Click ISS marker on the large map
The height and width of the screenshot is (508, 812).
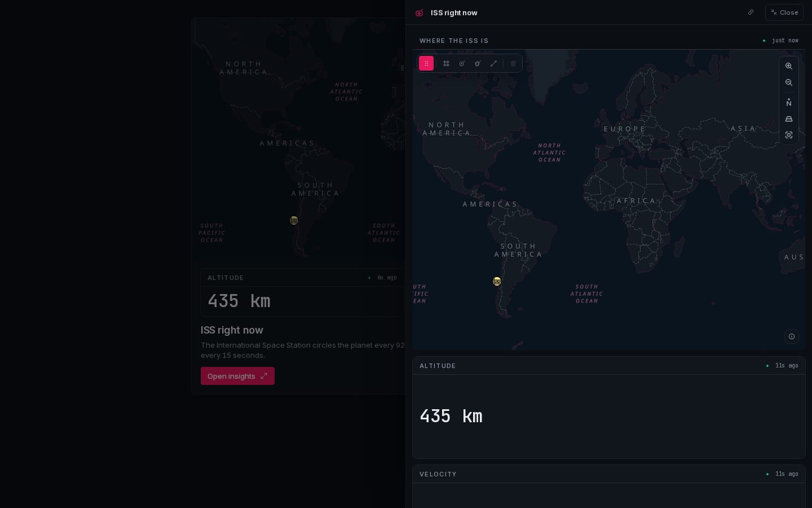tap(497, 281)
